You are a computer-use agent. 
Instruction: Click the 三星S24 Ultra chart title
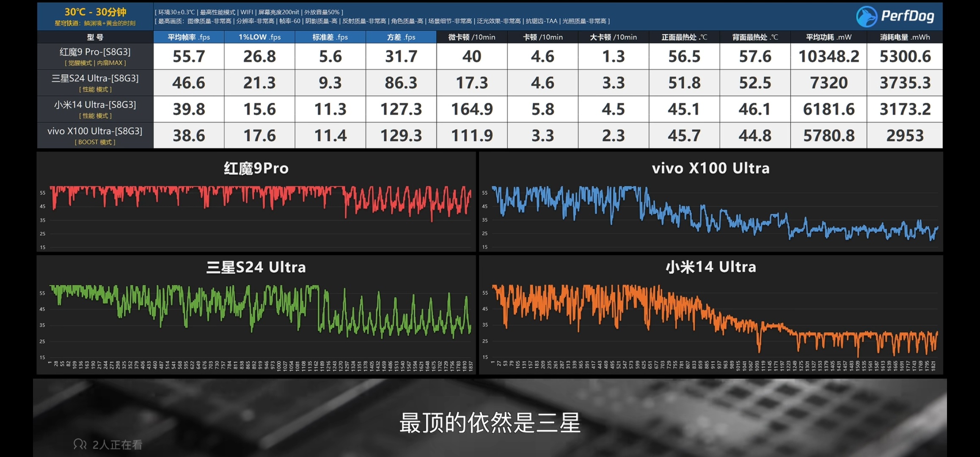pos(256,267)
